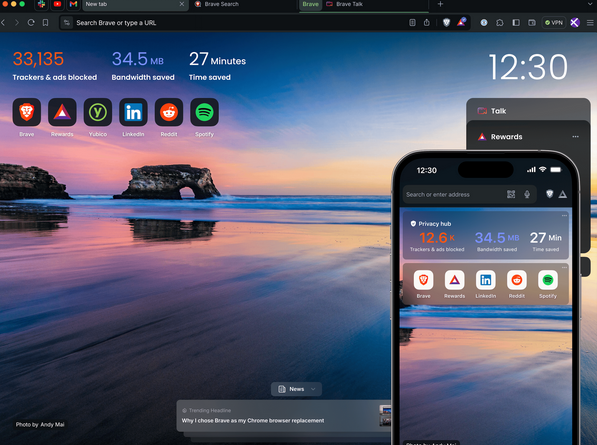This screenshot has width=597, height=445.
Task: Open the Brave Shields lion icon
Action: pyautogui.click(x=447, y=23)
